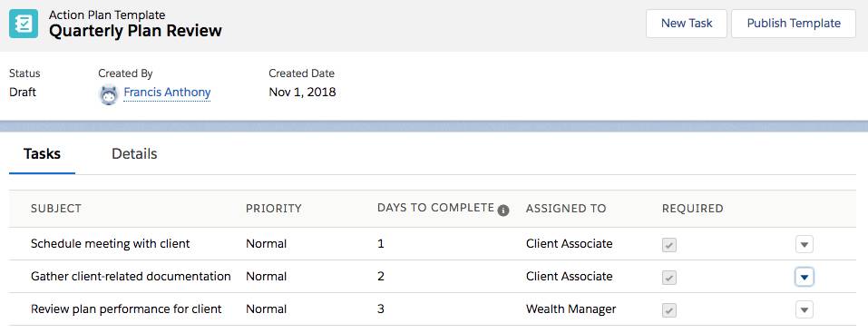This screenshot has height=333, width=868.
Task: Click the Wealth Manager assignee cell
Action: [x=571, y=309]
